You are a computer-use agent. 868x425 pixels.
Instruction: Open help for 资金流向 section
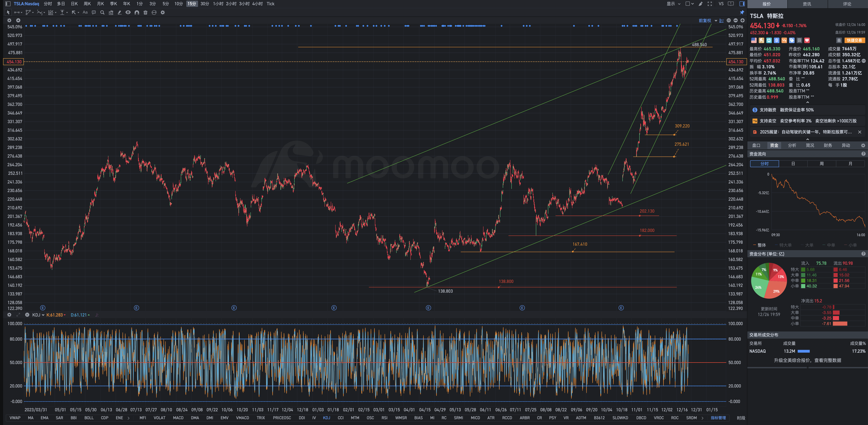(863, 154)
